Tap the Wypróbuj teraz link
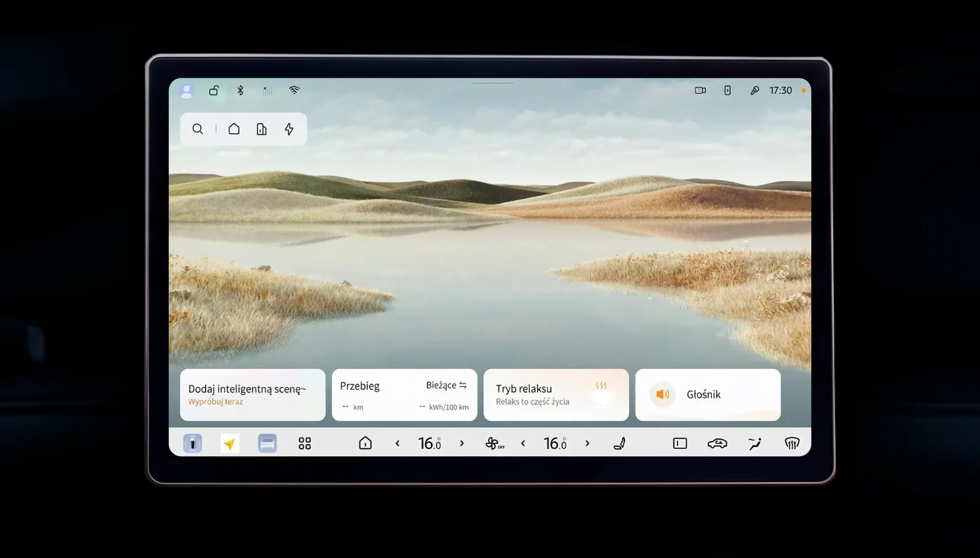Viewport: 980px width, 558px height. (x=216, y=402)
